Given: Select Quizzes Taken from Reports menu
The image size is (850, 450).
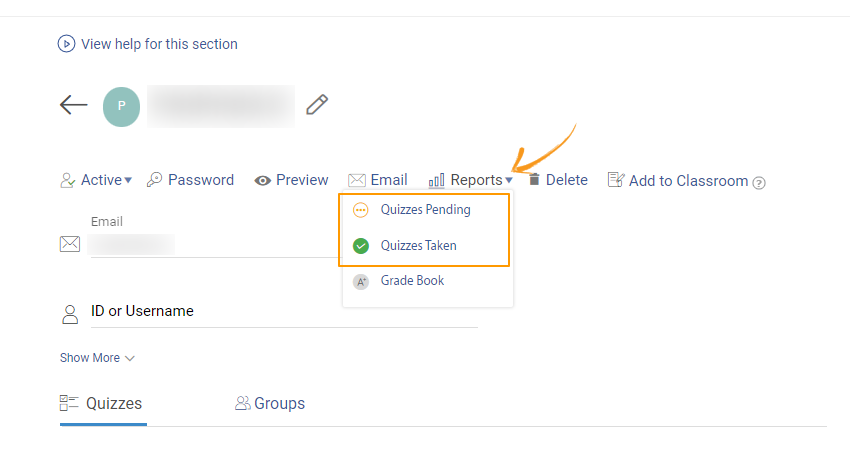Looking at the screenshot, I should pyautogui.click(x=418, y=245).
